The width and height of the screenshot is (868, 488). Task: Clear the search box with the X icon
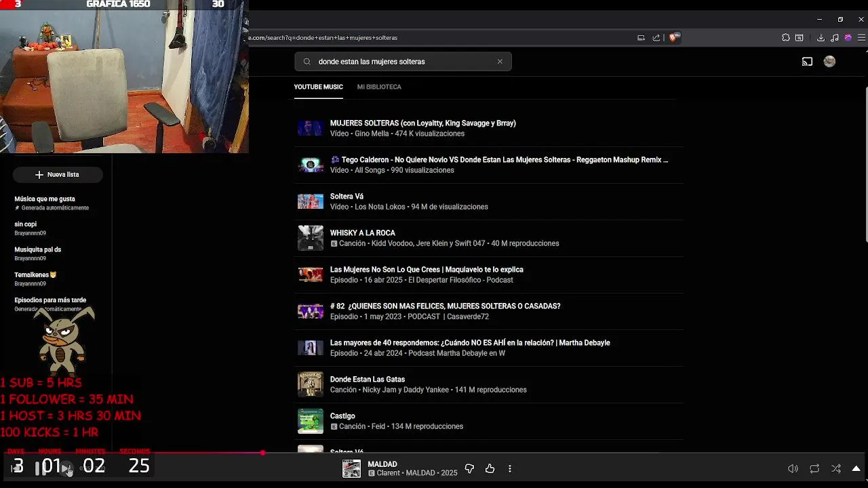tap(500, 62)
